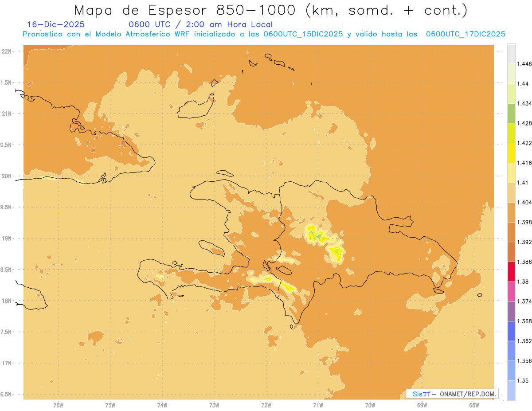
Task: Click the colorbar value 1.41
Action: point(523,183)
